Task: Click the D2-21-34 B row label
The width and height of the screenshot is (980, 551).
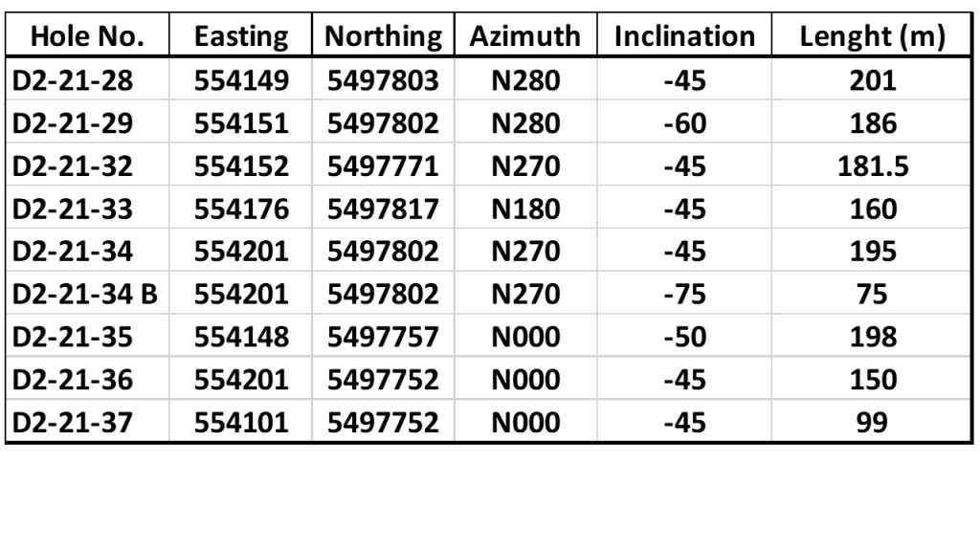Action: tap(85, 295)
